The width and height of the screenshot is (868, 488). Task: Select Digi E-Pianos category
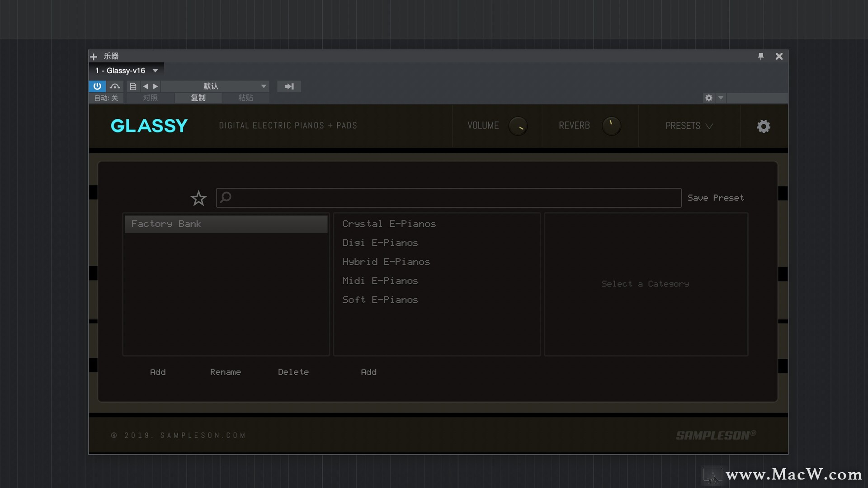(x=380, y=243)
